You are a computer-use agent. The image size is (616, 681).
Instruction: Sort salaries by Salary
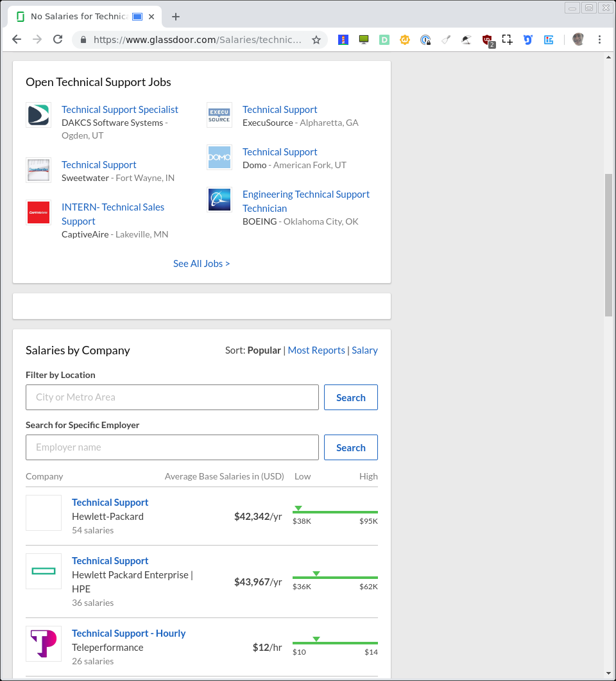(364, 350)
